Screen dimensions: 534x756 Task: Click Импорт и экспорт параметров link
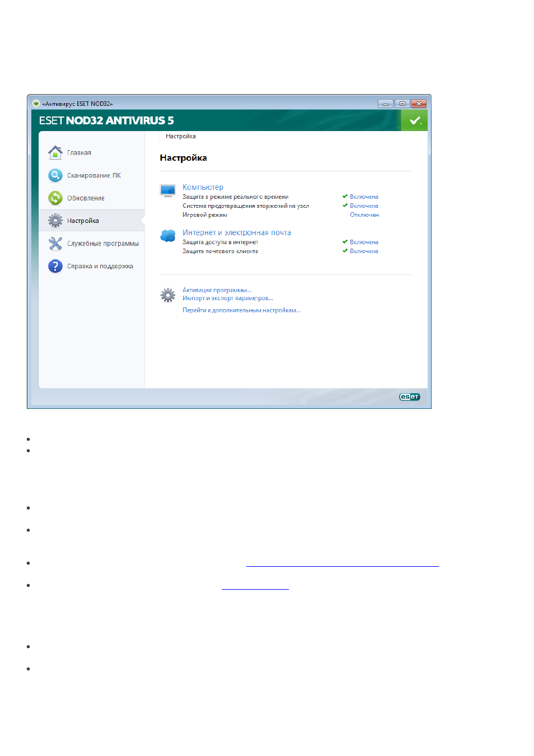tap(228, 298)
